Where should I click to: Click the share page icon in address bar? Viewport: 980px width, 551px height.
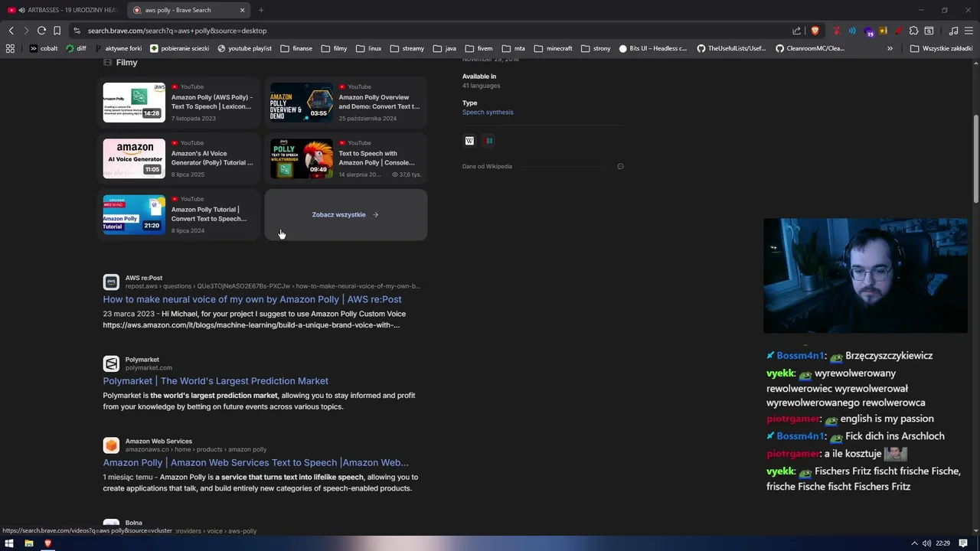796,31
